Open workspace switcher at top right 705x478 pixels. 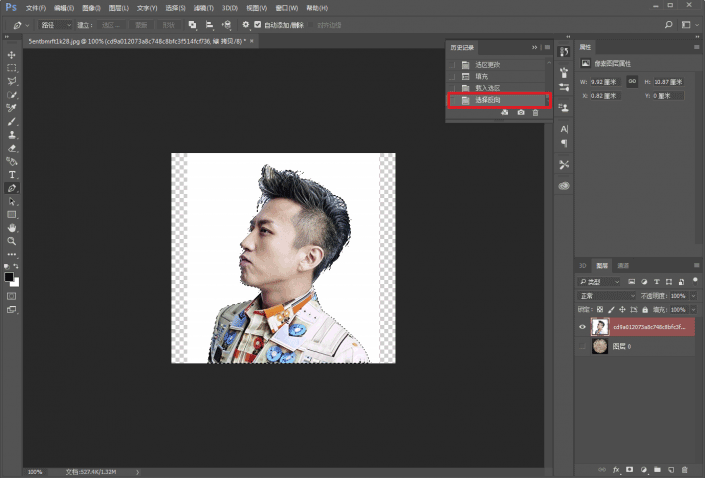point(688,25)
